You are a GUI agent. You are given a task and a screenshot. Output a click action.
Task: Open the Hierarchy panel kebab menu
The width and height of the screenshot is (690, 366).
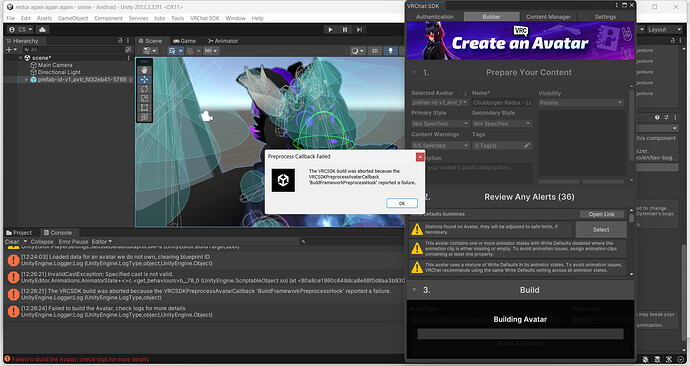[x=128, y=40]
